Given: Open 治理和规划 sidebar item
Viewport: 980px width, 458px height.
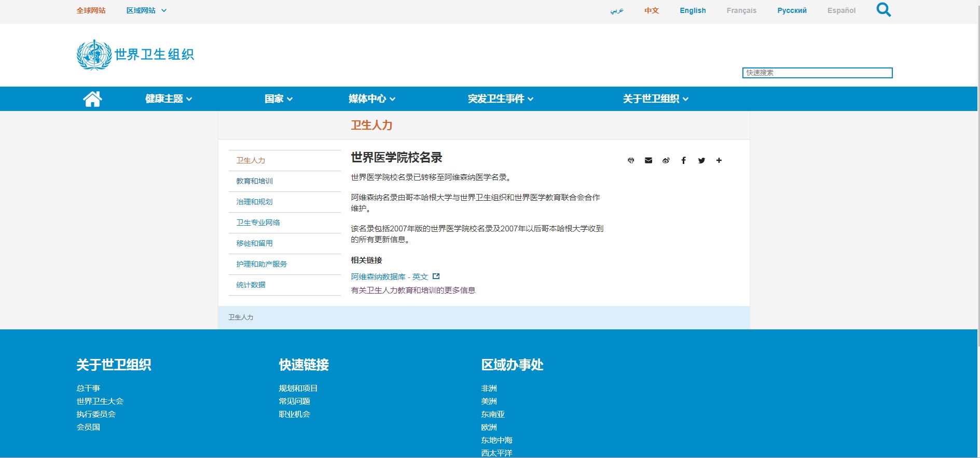Looking at the screenshot, I should 284,202.
